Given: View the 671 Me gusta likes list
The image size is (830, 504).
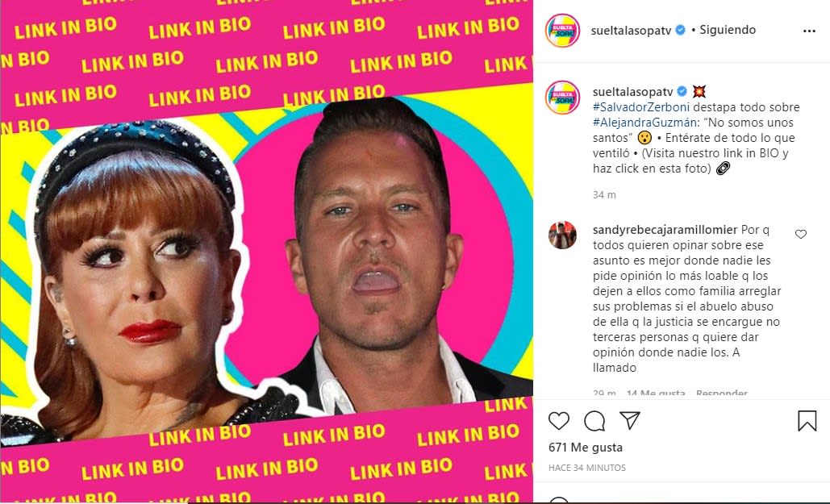Looking at the screenshot, I should (x=586, y=448).
